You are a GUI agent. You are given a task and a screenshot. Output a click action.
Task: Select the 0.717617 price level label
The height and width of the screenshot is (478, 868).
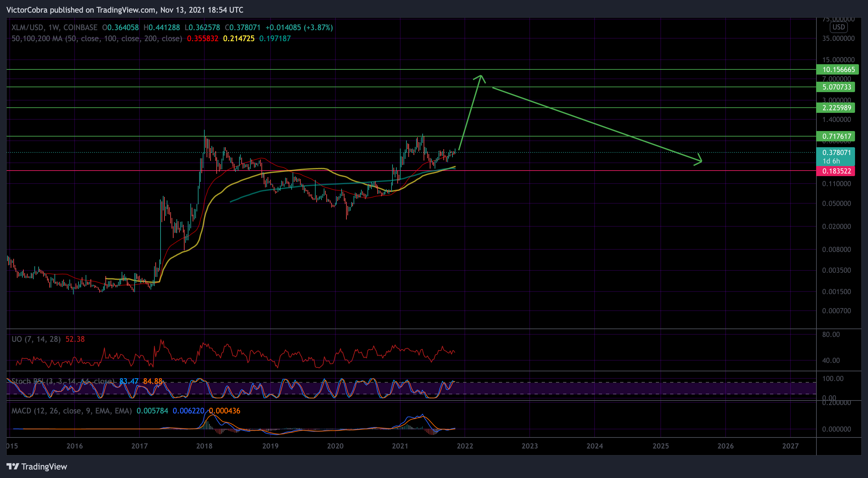coord(836,136)
